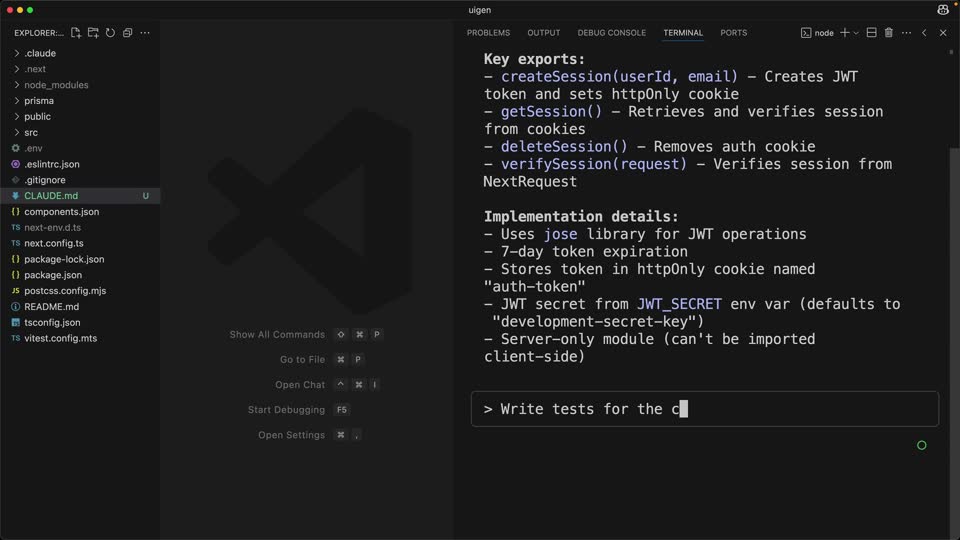Refresh the Explorer file tree
Screen dimensions: 960x540
click(110, 33)
